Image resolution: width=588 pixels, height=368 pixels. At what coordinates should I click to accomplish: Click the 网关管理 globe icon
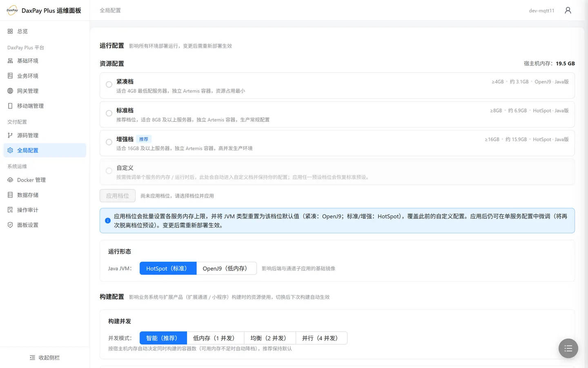tap(10, 91)
